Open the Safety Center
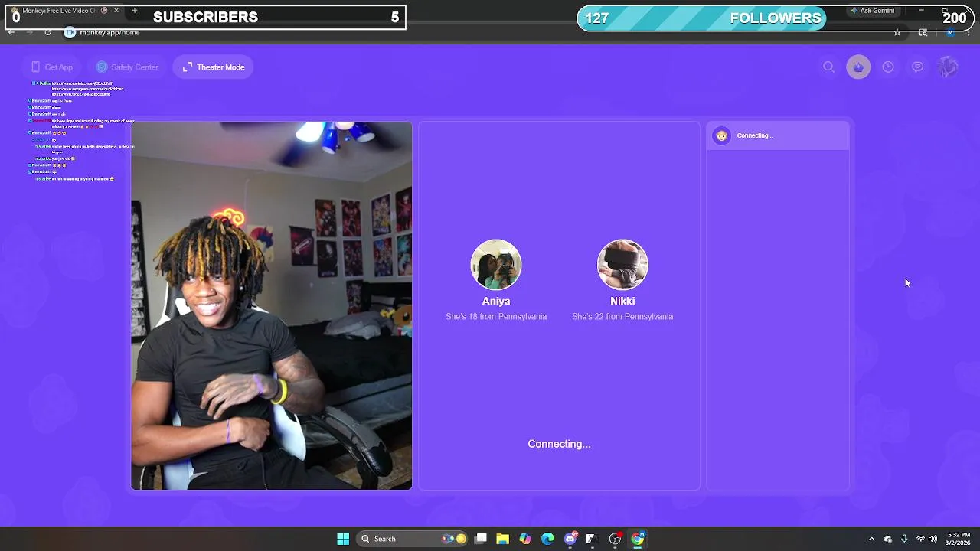 [126, 67]
